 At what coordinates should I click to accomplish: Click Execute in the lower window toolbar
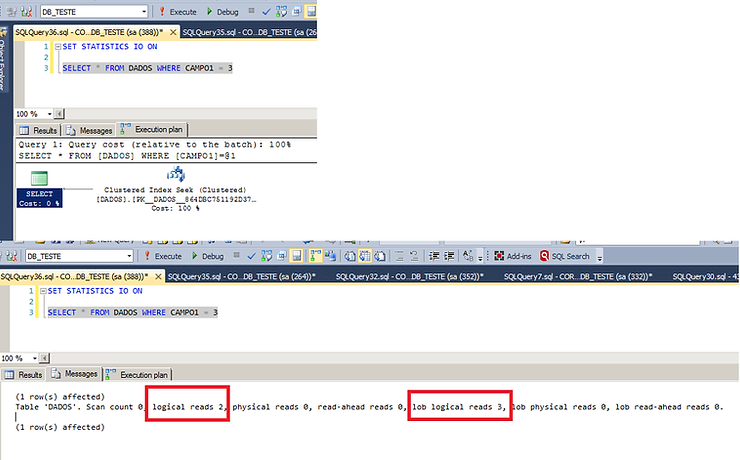pos(163,256)
